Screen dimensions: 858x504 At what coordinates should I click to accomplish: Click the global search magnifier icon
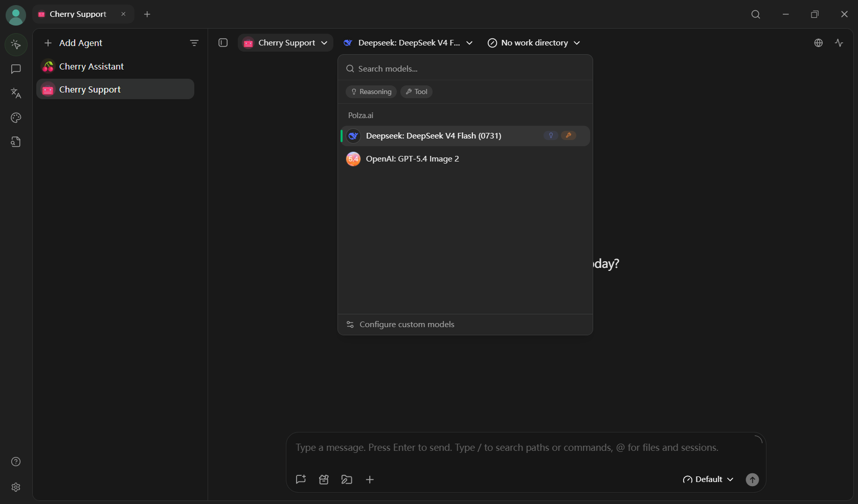point(756,14)
